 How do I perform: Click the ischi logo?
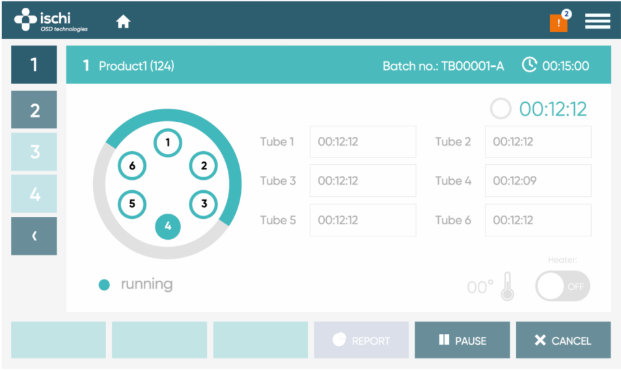point(51,20)
